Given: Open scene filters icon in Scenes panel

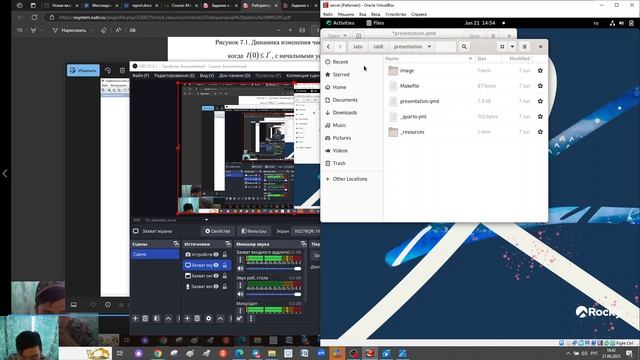Looking at the screenshot, I should click(x=157, y=318).
